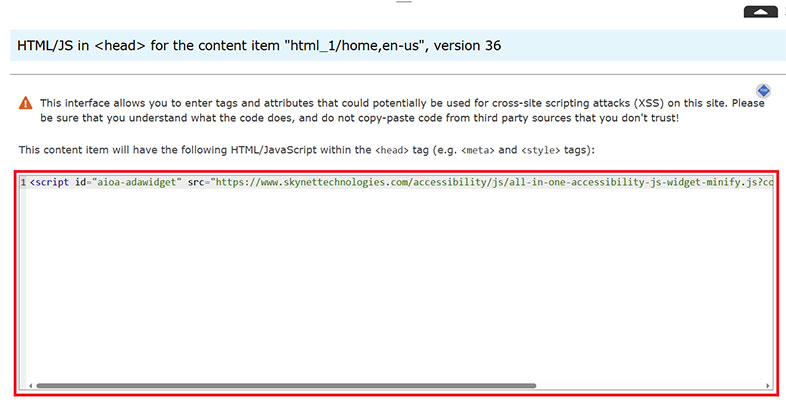The image size is (786, 409).
Task: Click the scrollbar right arrow
Action: [766, 385]
